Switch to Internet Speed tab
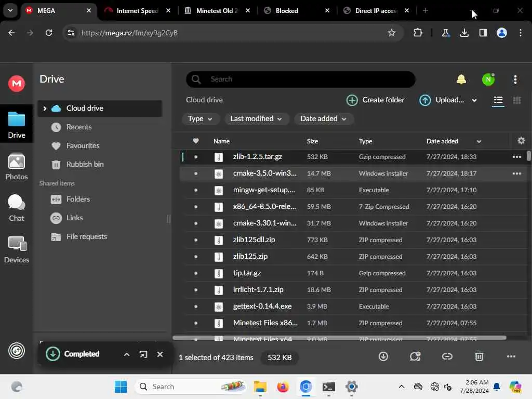 137,10
